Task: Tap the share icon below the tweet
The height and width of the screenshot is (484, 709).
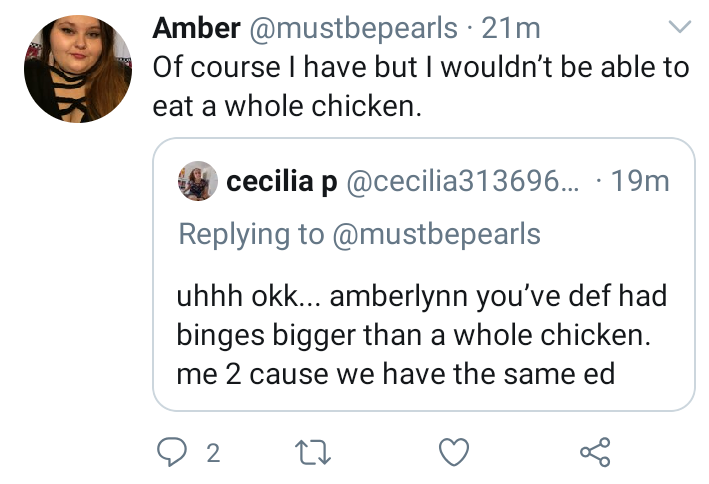Action: [596, 452]
